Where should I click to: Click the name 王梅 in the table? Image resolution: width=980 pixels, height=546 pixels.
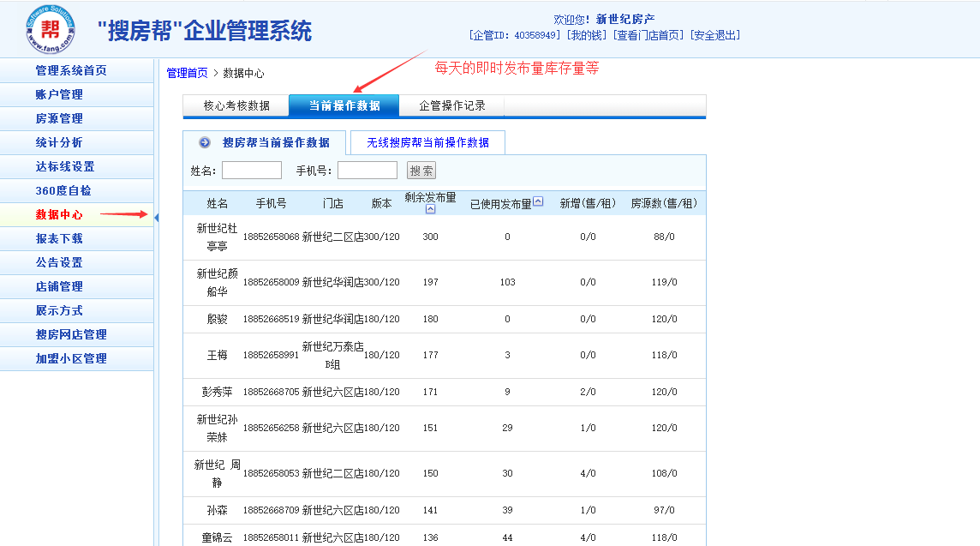(x=217, y=355)
